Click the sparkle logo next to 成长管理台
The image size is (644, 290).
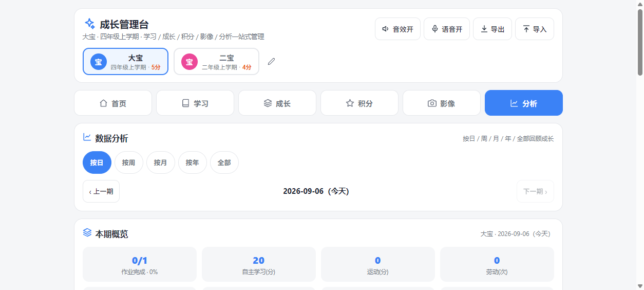click(89, 24)
